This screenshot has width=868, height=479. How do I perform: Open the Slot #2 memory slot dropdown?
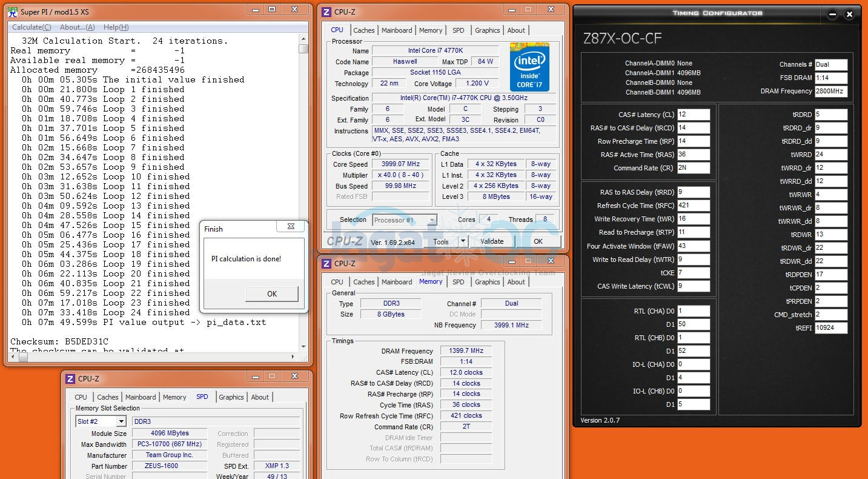pos(121,421)
